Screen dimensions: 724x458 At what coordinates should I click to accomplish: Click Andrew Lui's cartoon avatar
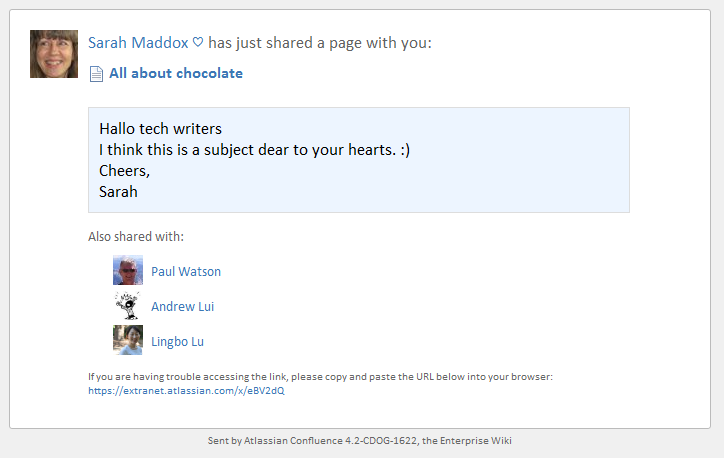(128, 305)
